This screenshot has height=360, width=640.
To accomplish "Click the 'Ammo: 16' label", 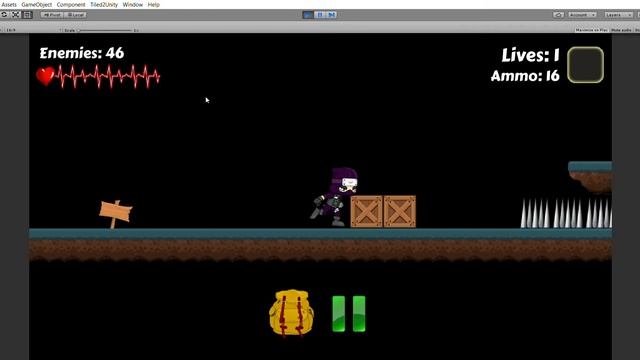I will coord(525,76).
